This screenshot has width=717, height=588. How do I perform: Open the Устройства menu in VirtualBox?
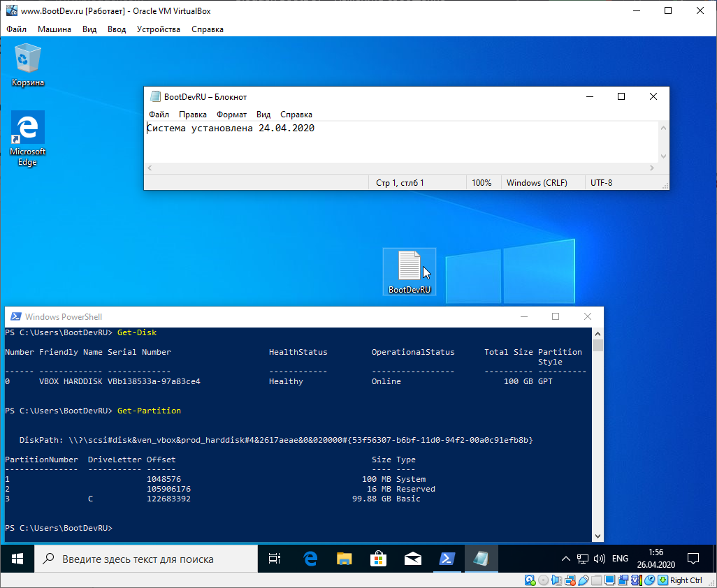point(158,29)
